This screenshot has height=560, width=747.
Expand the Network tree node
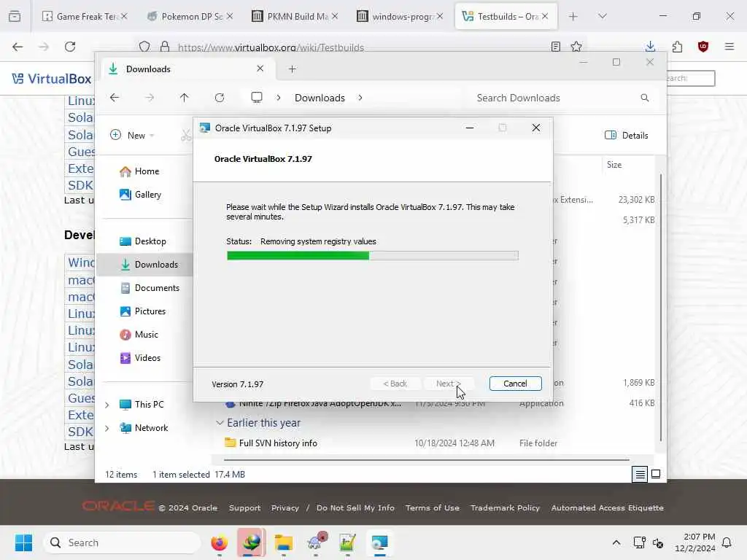click(x=107, y=428)
